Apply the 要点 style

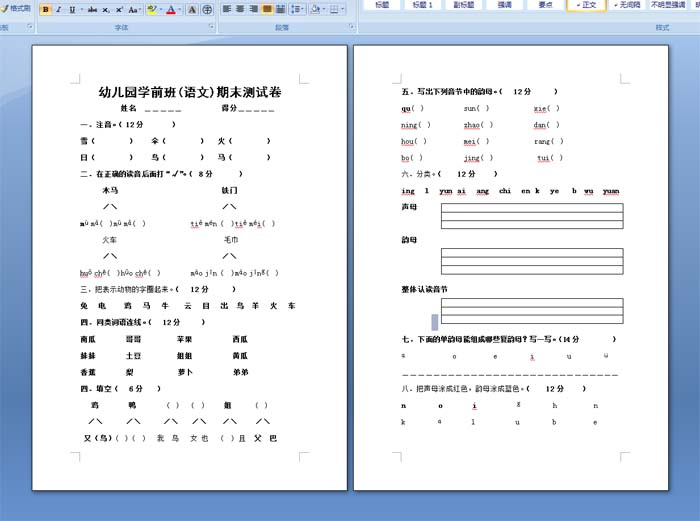(x=545, y=5)
